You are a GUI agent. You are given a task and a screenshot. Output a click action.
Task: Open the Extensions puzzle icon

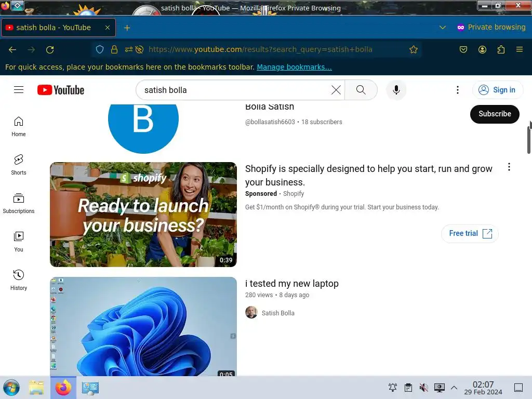coord(501,49)
